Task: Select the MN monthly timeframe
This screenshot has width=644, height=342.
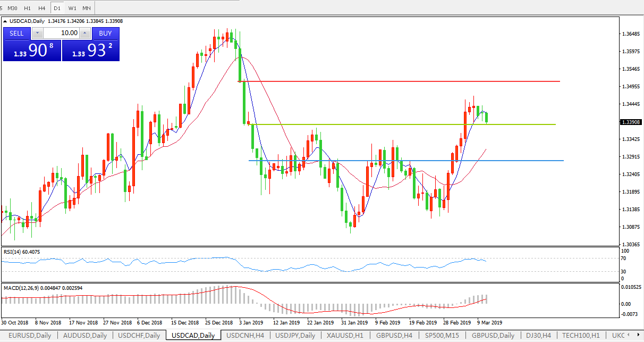Action: [x=87, y=8]
